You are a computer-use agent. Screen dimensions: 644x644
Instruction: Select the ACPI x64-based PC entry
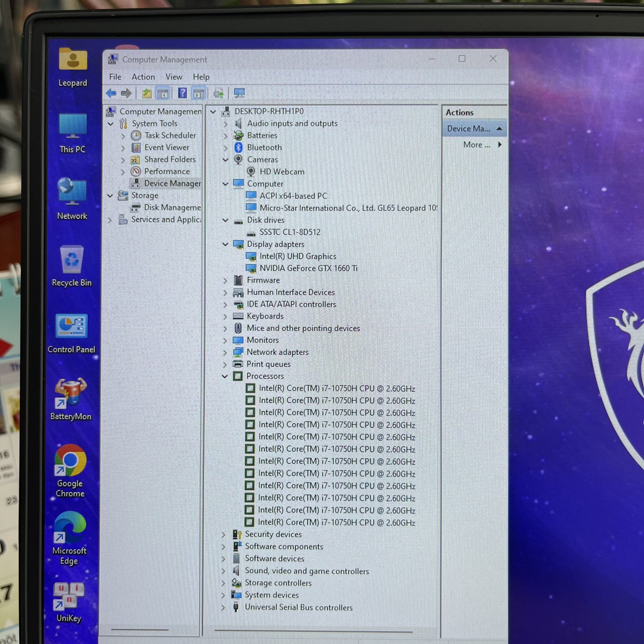pyautogui.click(x=293, y=196)
